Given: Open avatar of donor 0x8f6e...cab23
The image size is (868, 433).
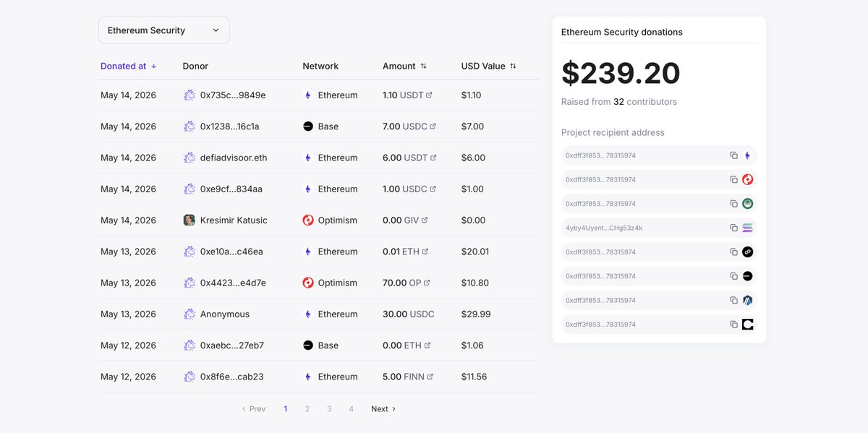Looking at the screenshot, I should tap(190, 377).
